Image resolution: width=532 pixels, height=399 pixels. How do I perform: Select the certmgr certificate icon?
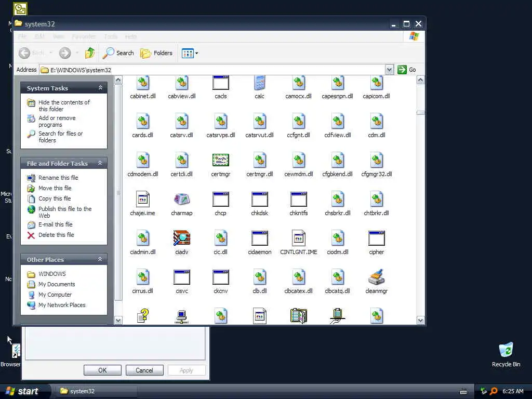pyautogui.click(x=220, y=160)
